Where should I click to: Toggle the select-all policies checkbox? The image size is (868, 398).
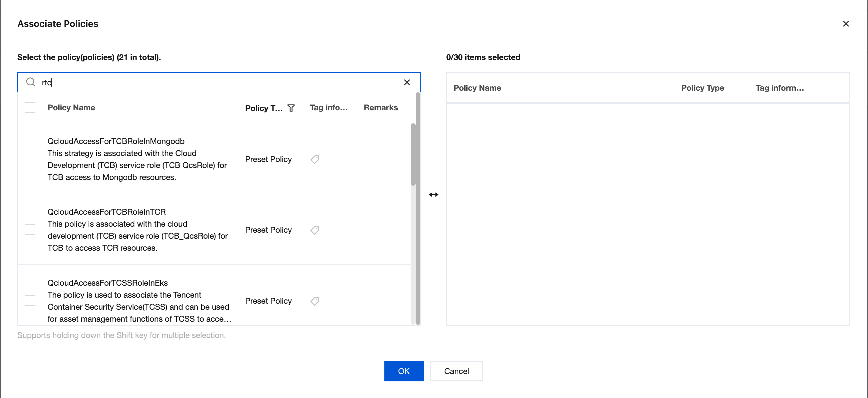click(30, 108)
